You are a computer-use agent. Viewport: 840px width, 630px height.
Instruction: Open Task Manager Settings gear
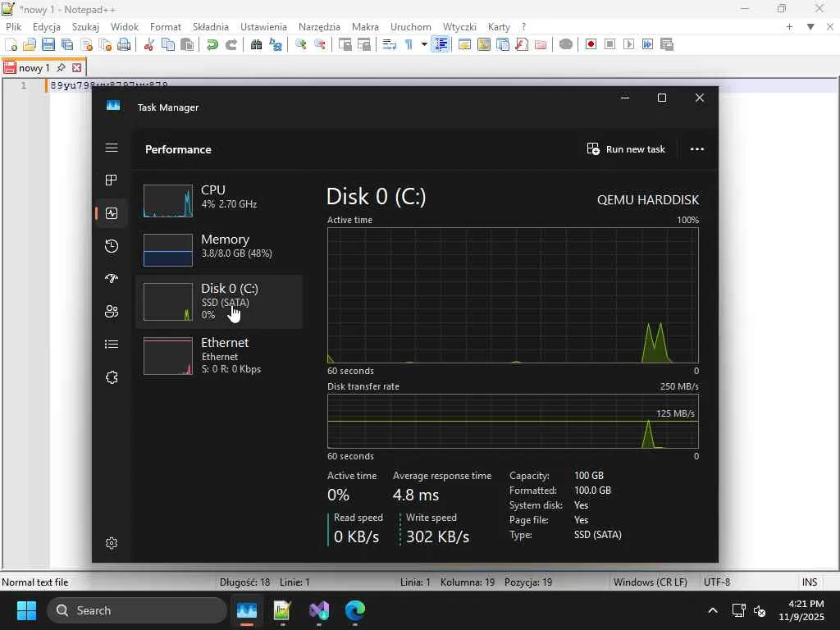click(112, 543)
